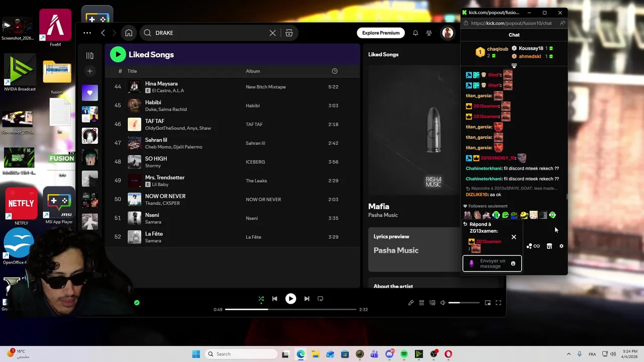This screenshot has height=362, width=644.
Task: Adjust the Spotify volume slider
Action: point(463,303)
